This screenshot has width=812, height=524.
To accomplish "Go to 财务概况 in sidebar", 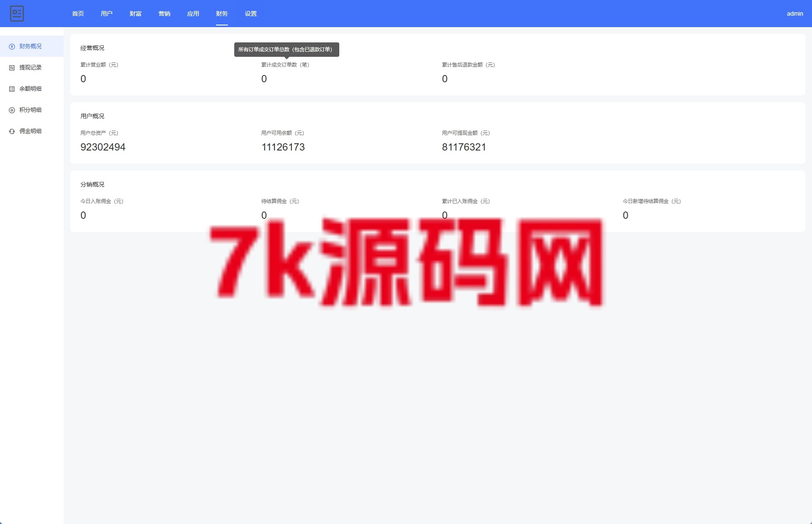I will click(32, 46).
